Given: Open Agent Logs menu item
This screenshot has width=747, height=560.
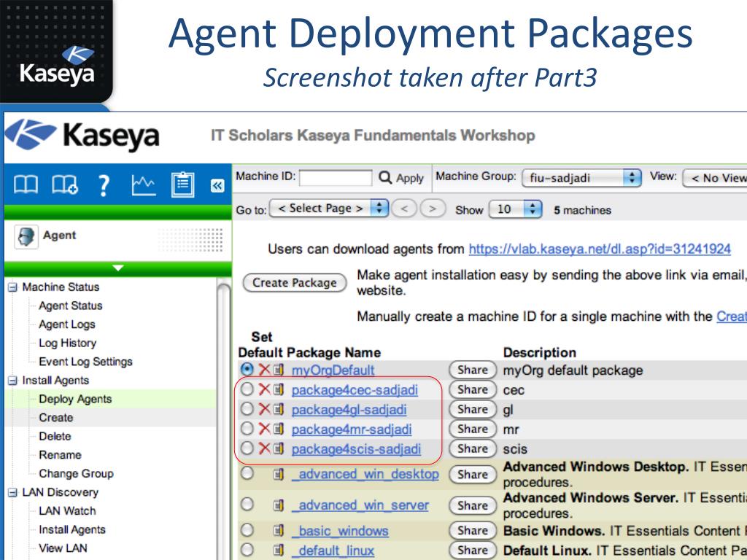Looking at the screenshot, I should (67, 324).
